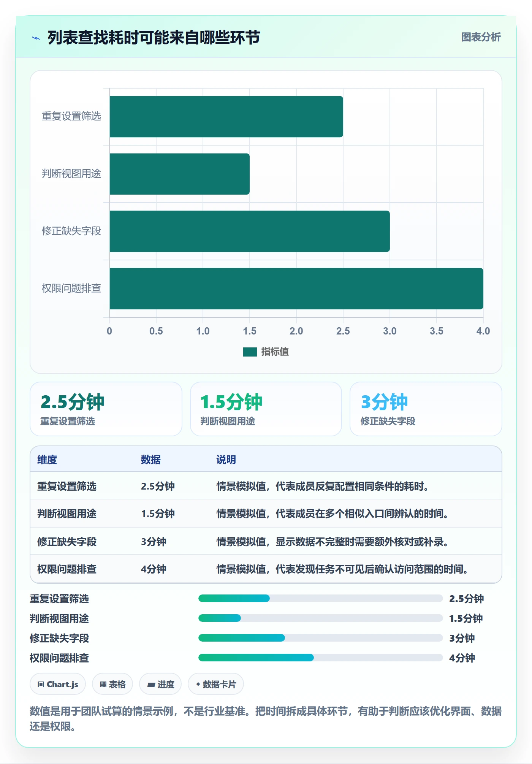The height and width of the screenshot is (764, 532).
Task: Select the description mentioning 确认访问范围的时间
Action: pos(342,569)
